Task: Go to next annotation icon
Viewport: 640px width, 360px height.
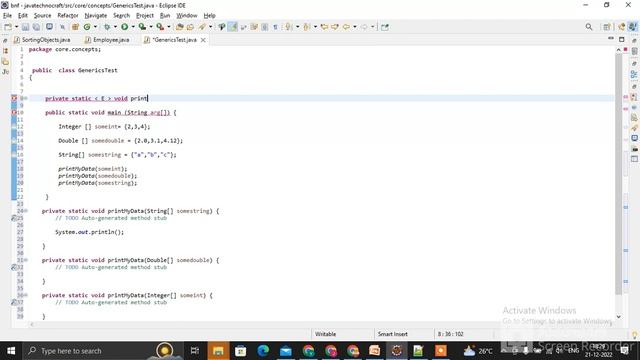Action: (x=289, y=27)
